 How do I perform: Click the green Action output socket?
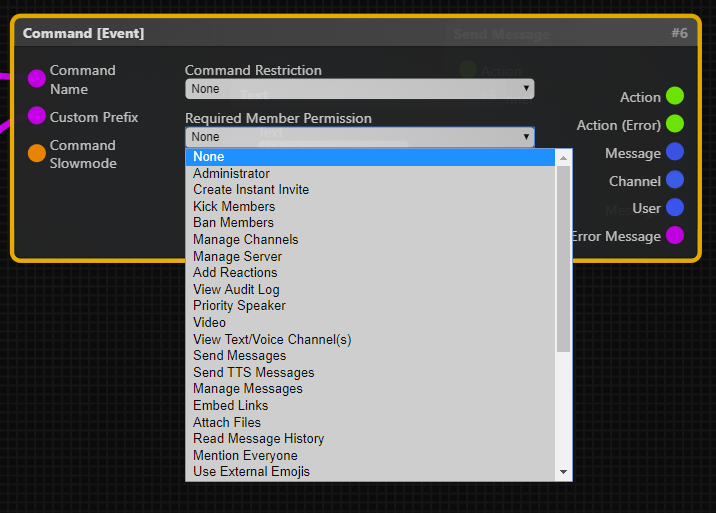[674, 96]
